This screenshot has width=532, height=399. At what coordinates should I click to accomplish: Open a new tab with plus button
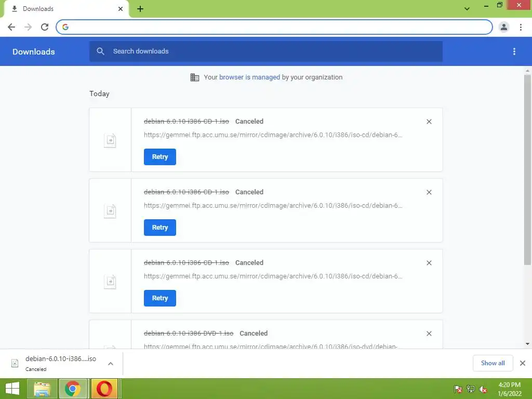(140, 9)
